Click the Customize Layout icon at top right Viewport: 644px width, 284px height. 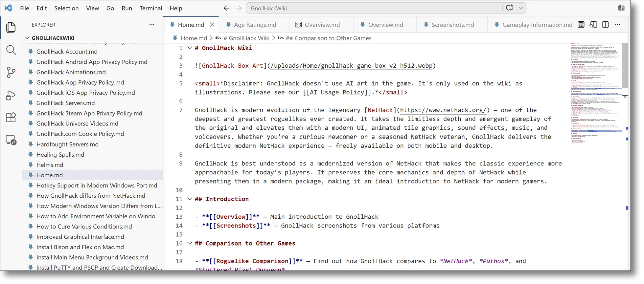[621, 8]
